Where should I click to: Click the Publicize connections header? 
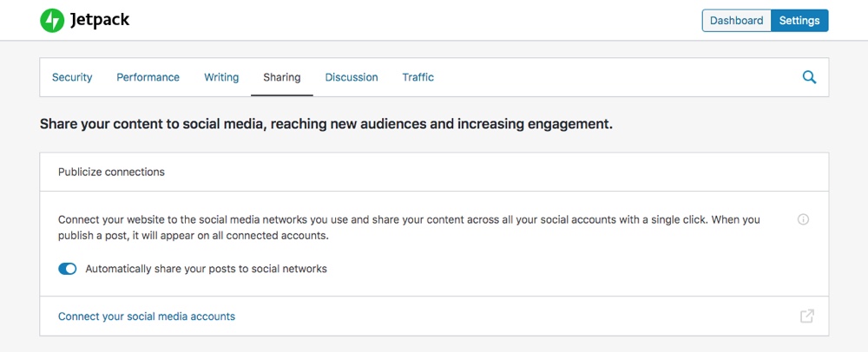coord(434,172)
